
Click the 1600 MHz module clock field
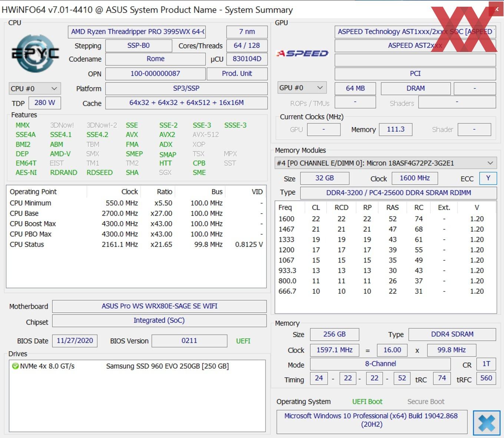click(415, 178)
